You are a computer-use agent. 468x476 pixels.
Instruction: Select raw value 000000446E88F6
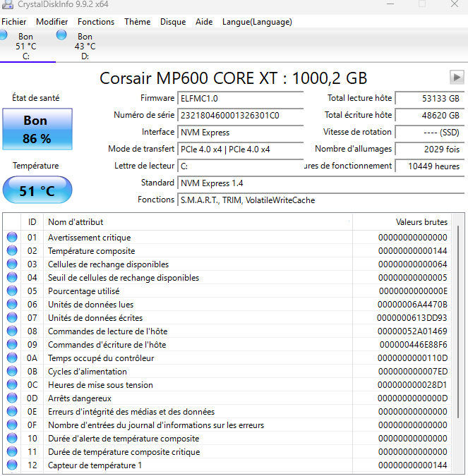414,345
